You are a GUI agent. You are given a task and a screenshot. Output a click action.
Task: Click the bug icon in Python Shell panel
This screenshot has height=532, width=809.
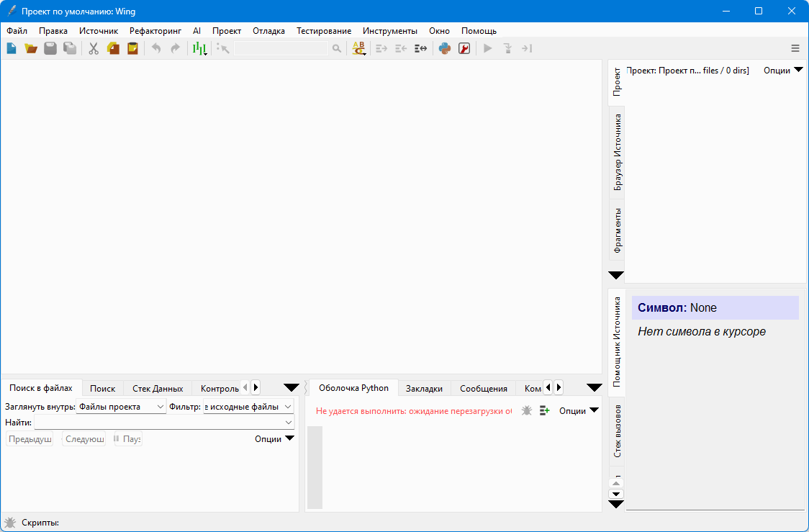coord(527,410)
